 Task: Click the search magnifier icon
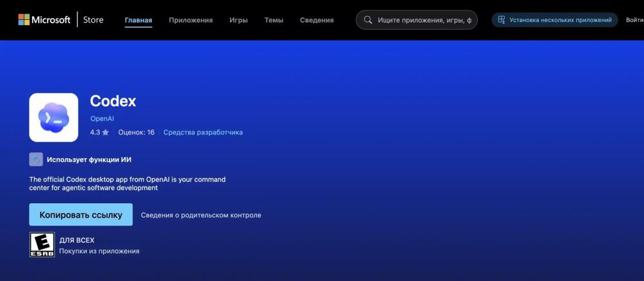368,20
